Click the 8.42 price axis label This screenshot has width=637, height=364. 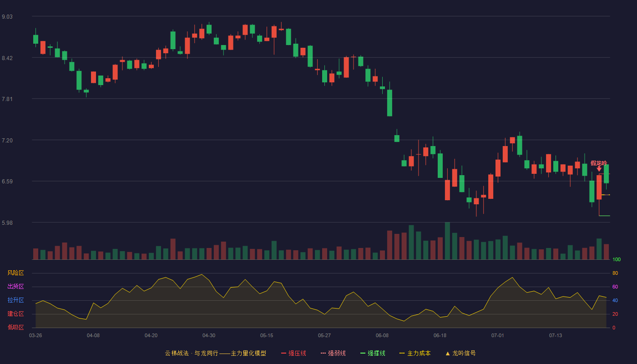tap(7, 58)
